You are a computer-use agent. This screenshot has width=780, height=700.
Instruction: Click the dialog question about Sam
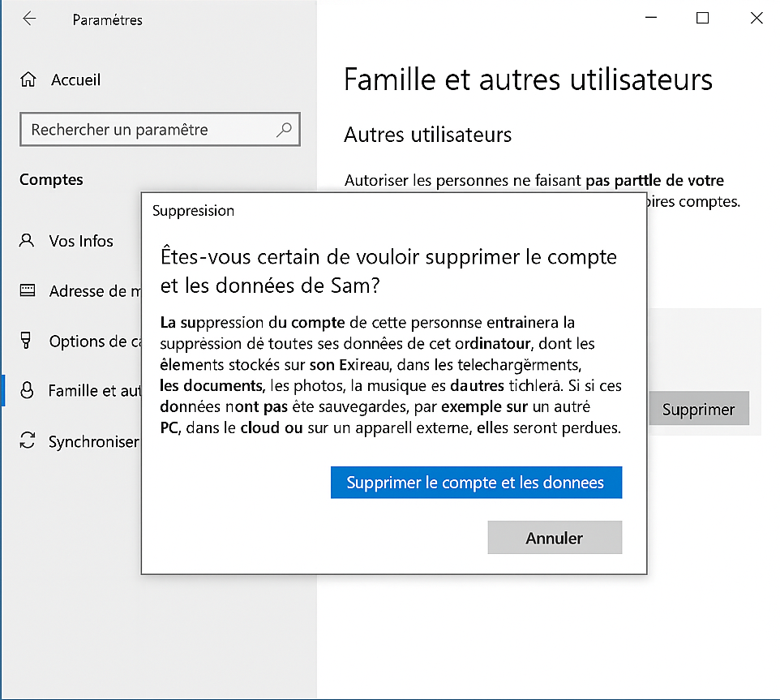(x=388, y=271)
